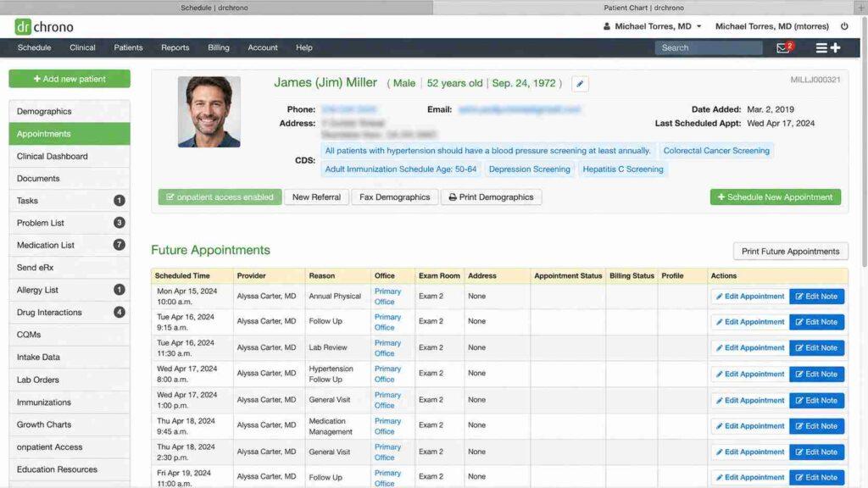Screen dimensions: 868x488
Task: Click Fax Demographics button
Action: coord(395,197)
